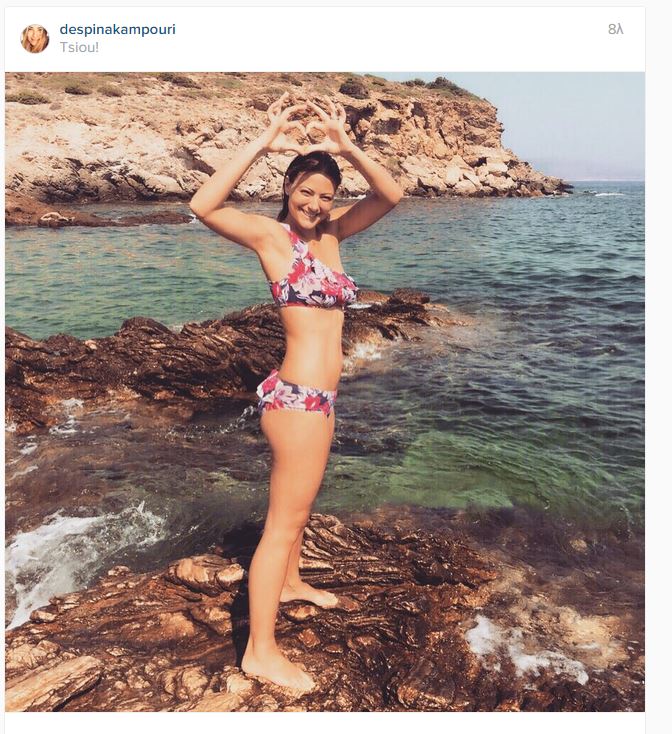Viewport: 672px width, 734px height.
Task: Click the heart-shaped hands in the photo
Action: click(x=307, y=124)
